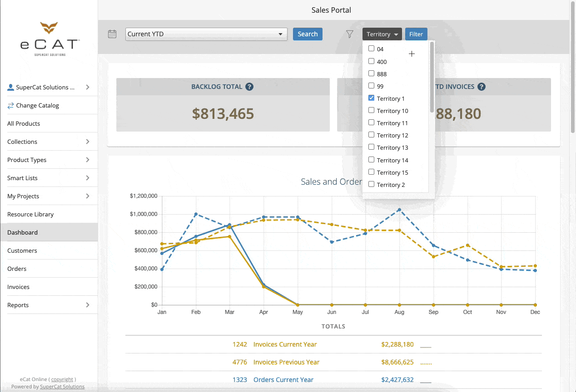Click the SuperCat Solutions user icon
The height and width of the screenshot is (392, 576).
[x=11, y=87]
